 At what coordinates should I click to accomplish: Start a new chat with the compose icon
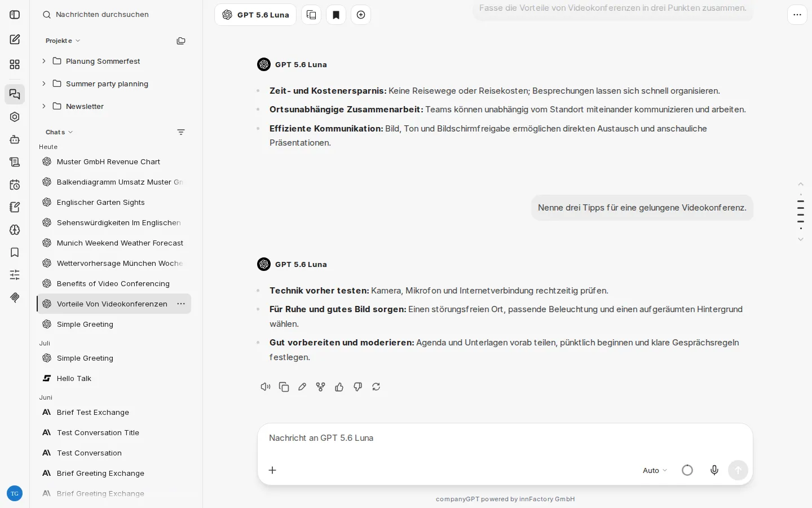(15, 40)
